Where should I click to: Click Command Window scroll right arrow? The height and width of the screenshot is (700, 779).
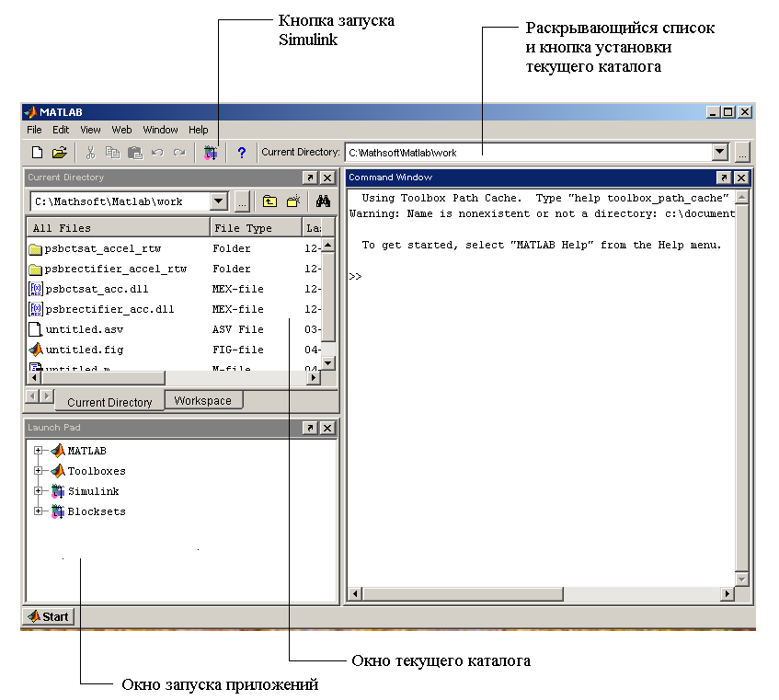click(727, 593)
